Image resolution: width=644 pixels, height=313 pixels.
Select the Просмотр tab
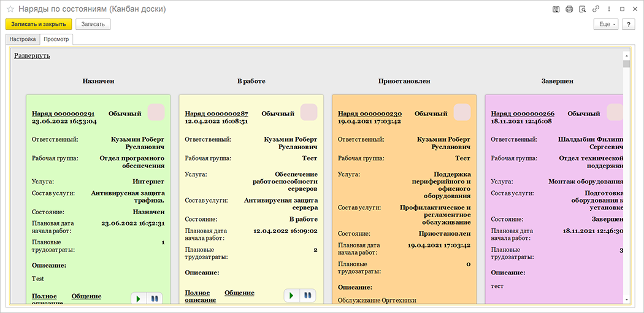pyautogui.click(x=56, y=39)
